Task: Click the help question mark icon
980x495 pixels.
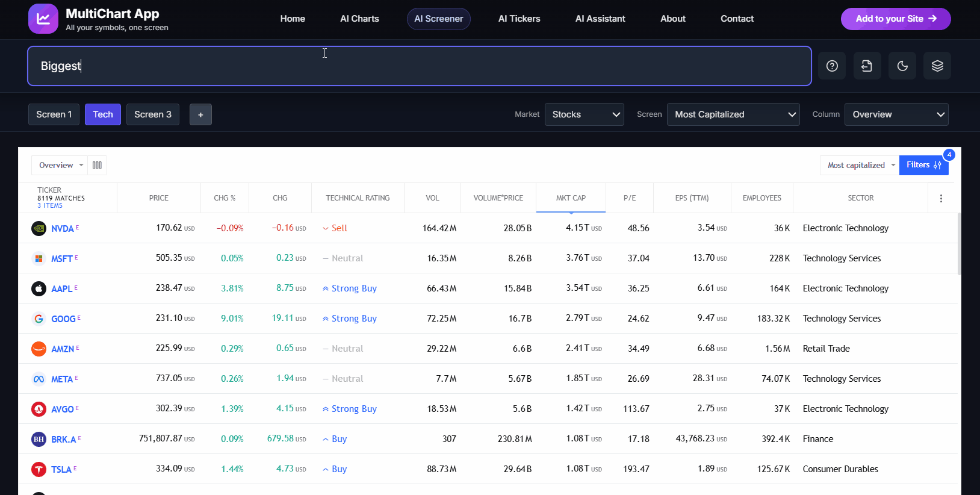Action: (832, 66)
